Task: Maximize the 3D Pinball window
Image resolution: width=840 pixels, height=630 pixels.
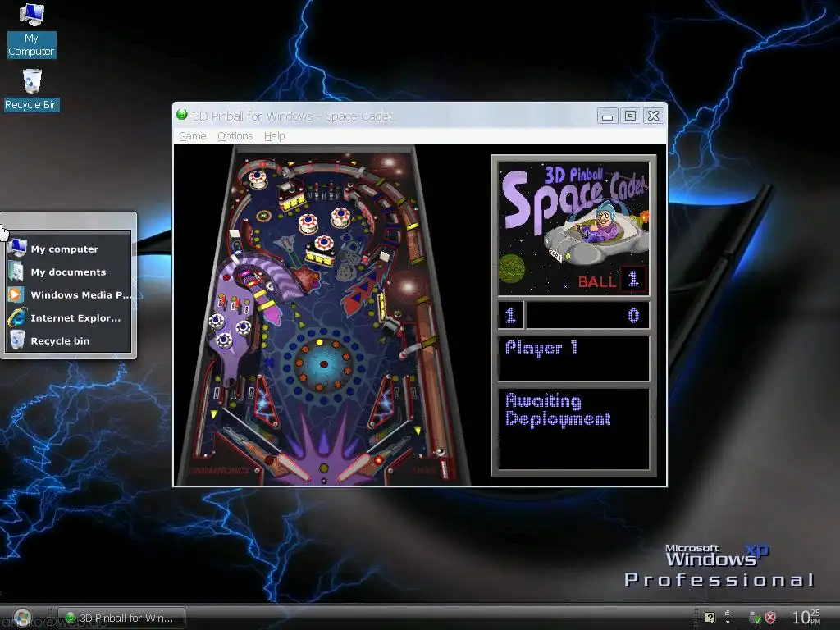Action: click(630, 116)
